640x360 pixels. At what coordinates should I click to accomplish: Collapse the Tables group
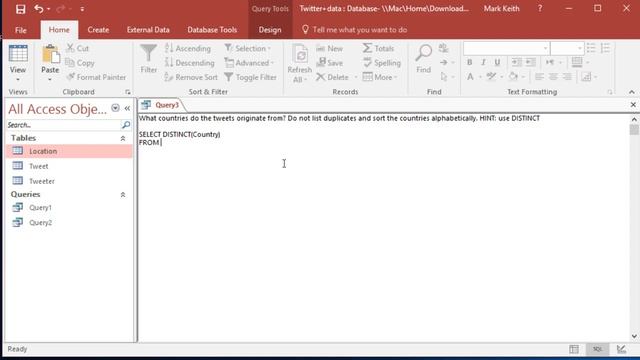[x=123, y=138]
